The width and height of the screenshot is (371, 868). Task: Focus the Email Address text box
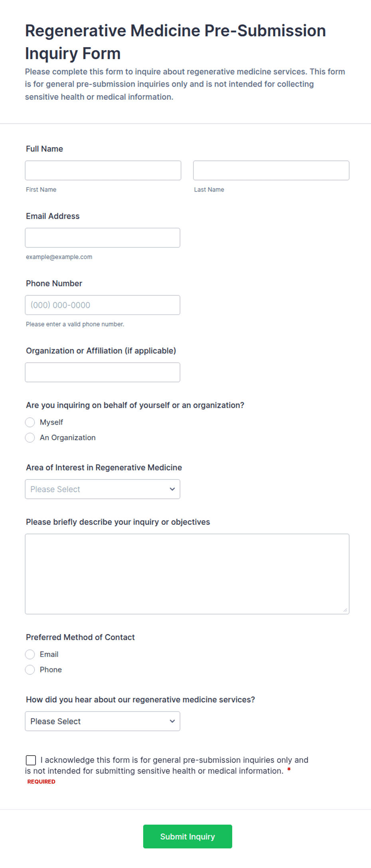(103, 238)
